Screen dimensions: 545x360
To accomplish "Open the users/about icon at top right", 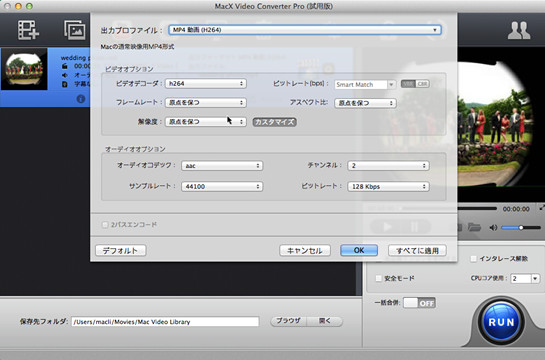I will point(519,30).
